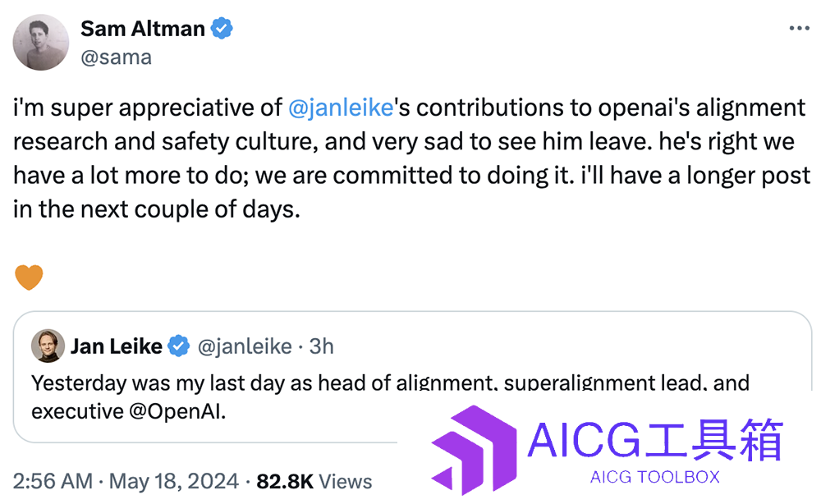The height and width of the screenshot is (504, 821).
Task: Click the purple AICG cube logo
Action: pyautogui.click(x=474, y=450)
